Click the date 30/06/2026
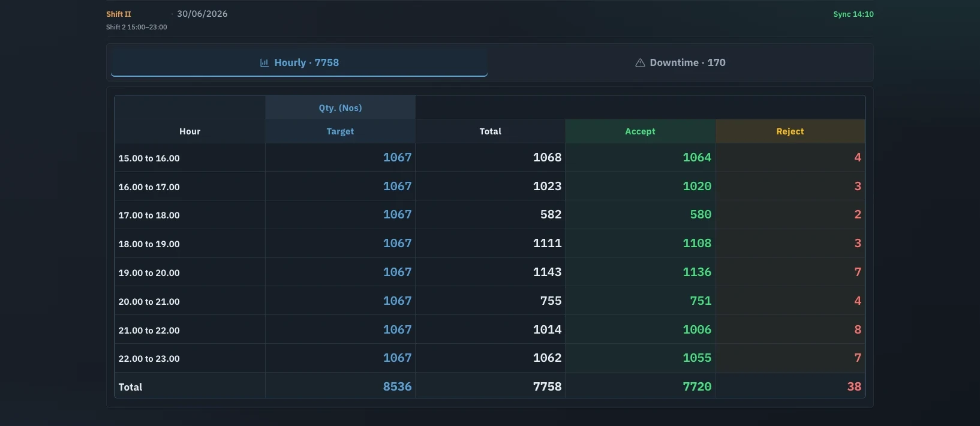This screenshot has width=980, height=426. [202, 14]
